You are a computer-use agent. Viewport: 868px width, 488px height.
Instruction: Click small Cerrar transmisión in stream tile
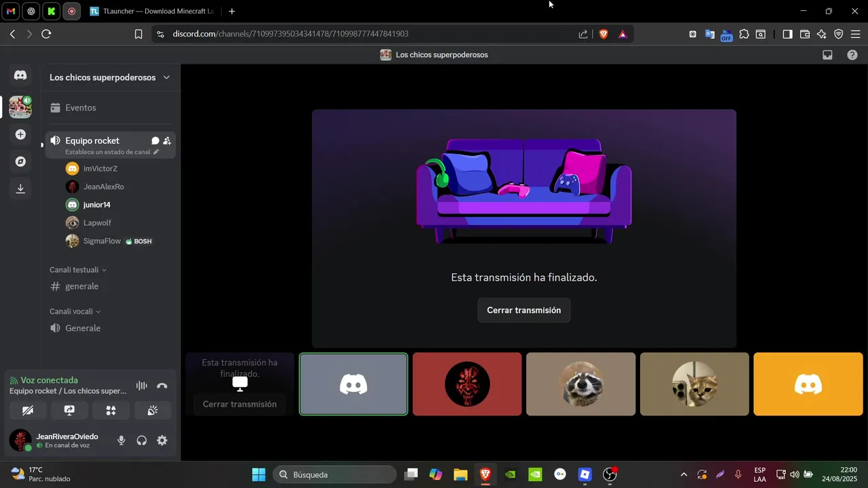[239, 404]
